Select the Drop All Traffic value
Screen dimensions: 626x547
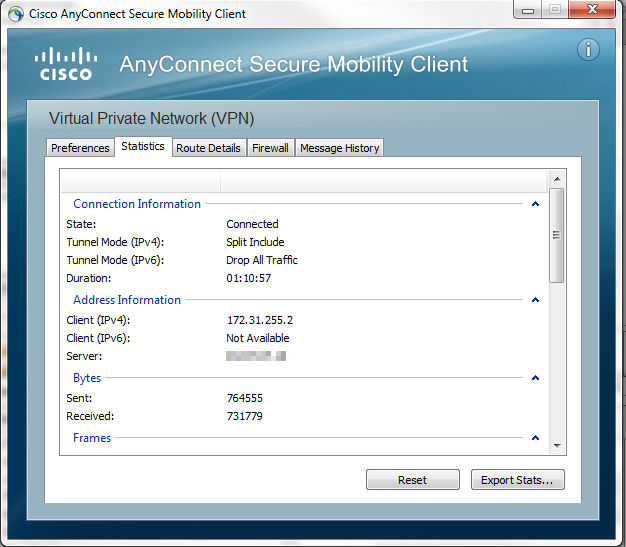point(262,260)
